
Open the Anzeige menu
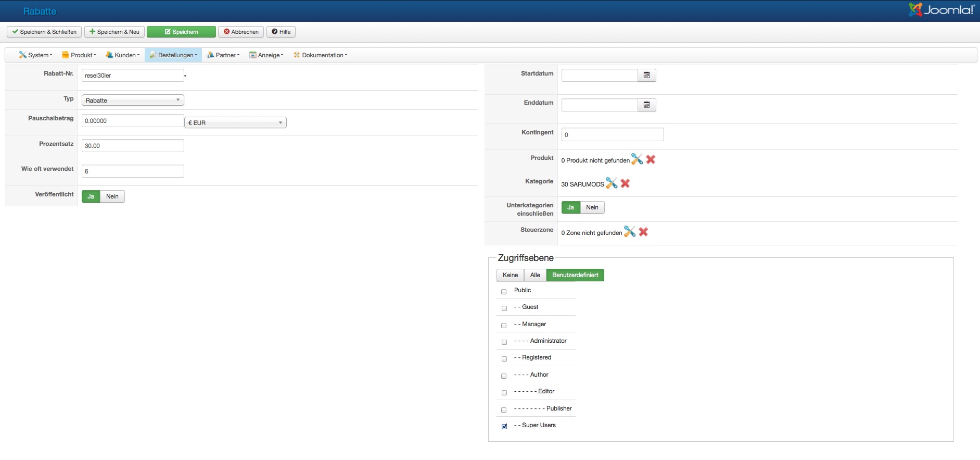(x=266, y=55)
